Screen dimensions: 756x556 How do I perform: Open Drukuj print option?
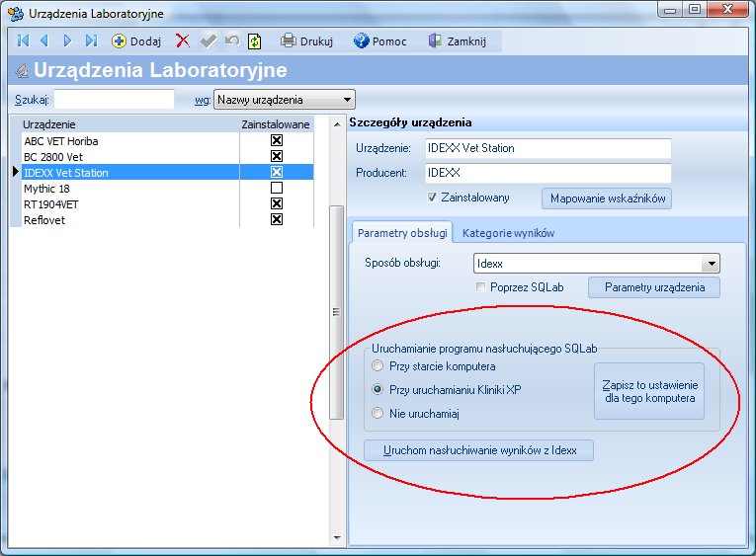click(307, 41)
